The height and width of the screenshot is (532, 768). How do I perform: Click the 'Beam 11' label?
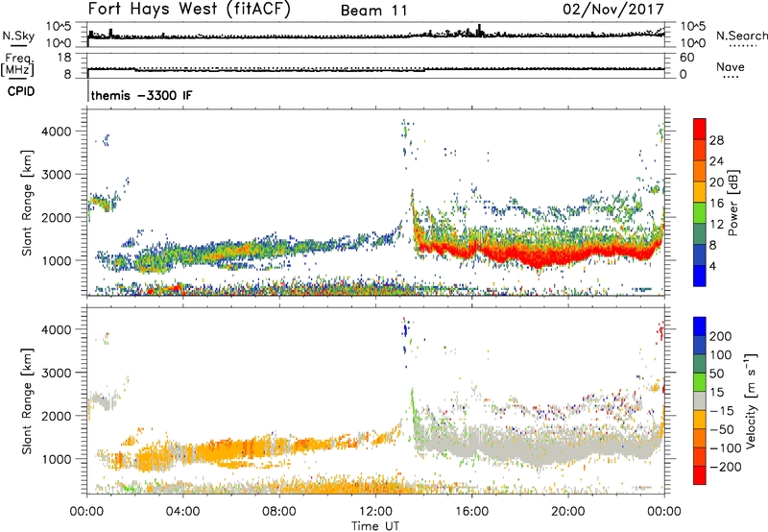[x=374, y=11]
